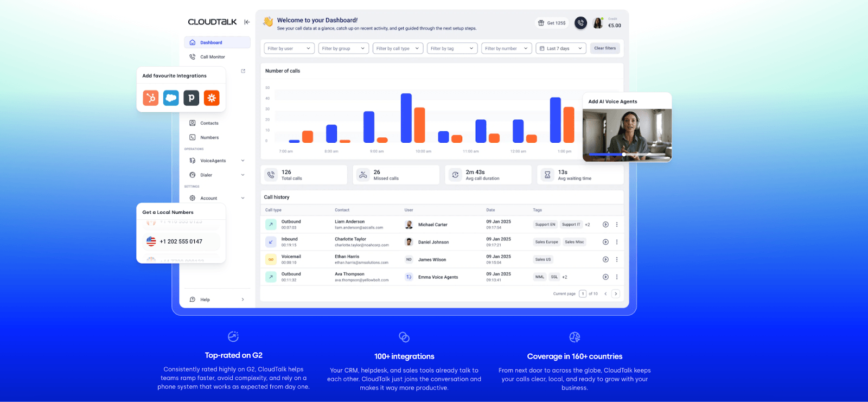Expand the Dialer sidebar section
Screen dimensions: 868x402
point(217,175)
